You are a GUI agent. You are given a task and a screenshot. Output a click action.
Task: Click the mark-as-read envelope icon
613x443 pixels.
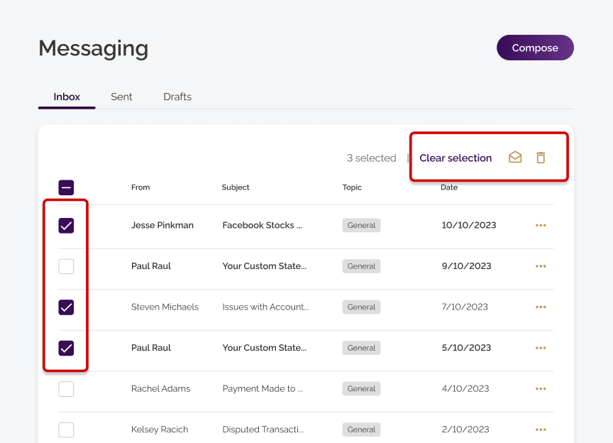tap(515, 158)
